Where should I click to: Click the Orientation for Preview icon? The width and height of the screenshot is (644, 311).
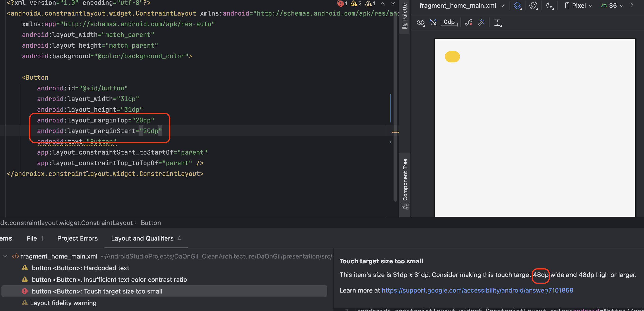[x=533, y=6]
